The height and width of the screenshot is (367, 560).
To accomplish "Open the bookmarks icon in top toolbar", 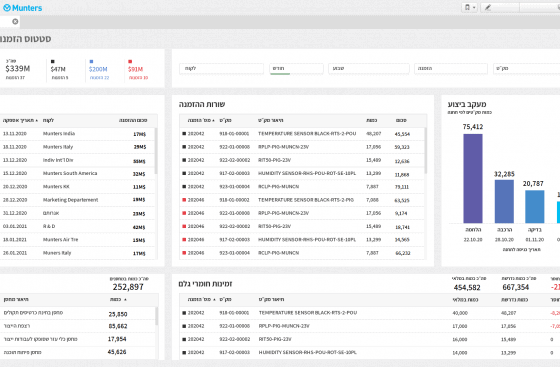I will click(x=467, y=7).
